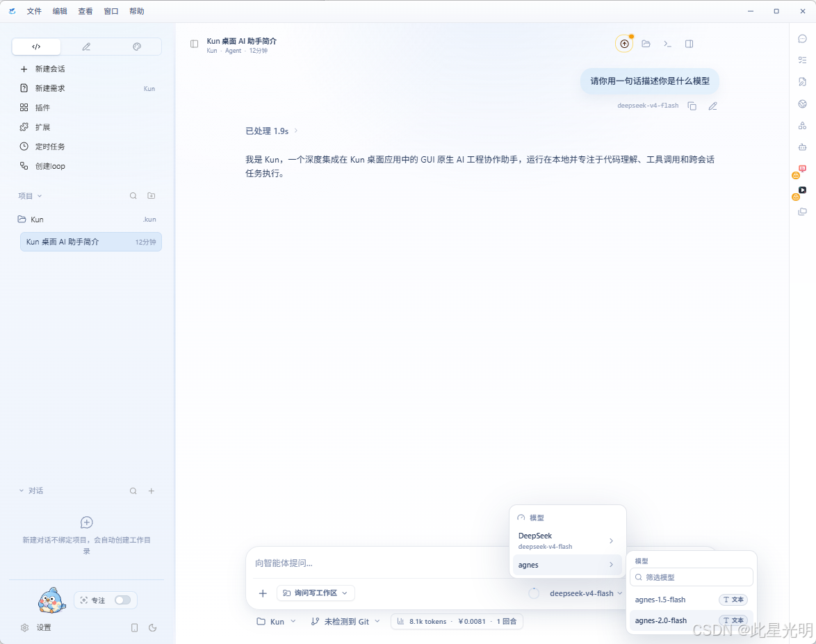The height and width of the screenshot is (644, 816).
Task: Add a project folder in 项目 header
Action: click(x=152, y=196)
